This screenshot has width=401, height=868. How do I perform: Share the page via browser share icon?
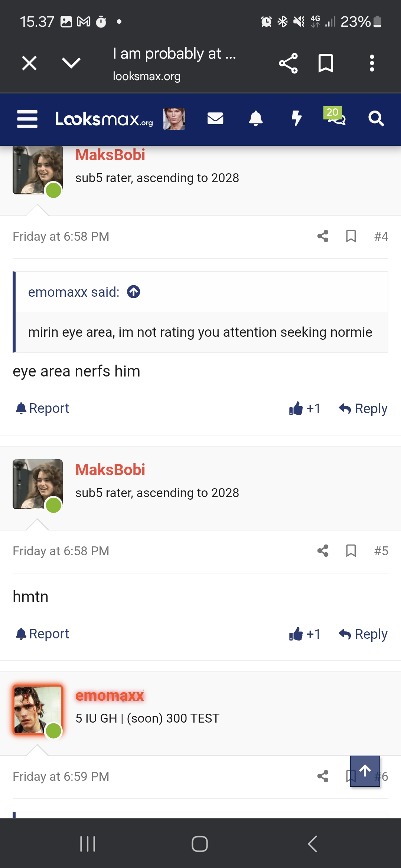coord(288,63)
